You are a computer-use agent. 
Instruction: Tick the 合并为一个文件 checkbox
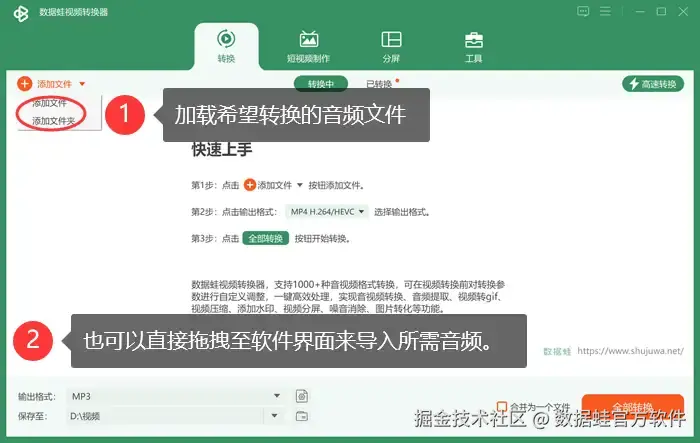click(x=502, y=407)
